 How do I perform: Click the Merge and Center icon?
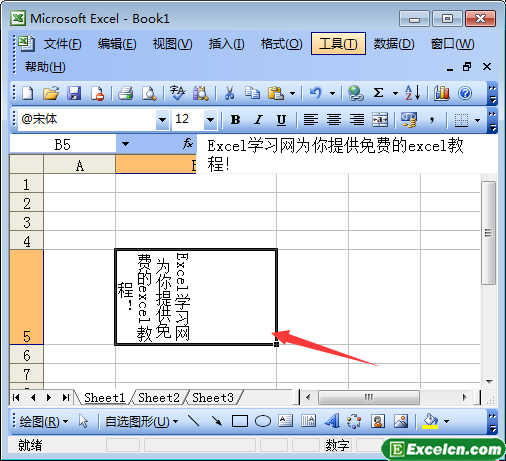click(380, 119)
